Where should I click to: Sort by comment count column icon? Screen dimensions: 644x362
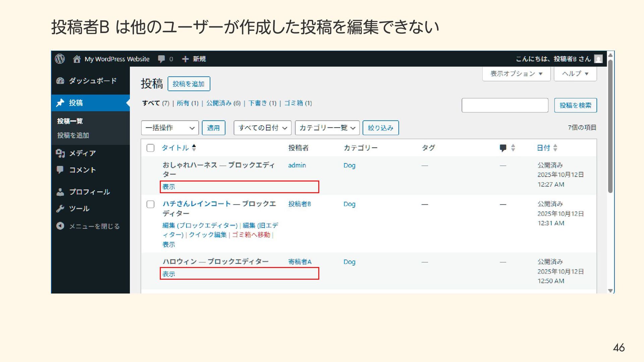pyautogui.click(x=503, y=148)
